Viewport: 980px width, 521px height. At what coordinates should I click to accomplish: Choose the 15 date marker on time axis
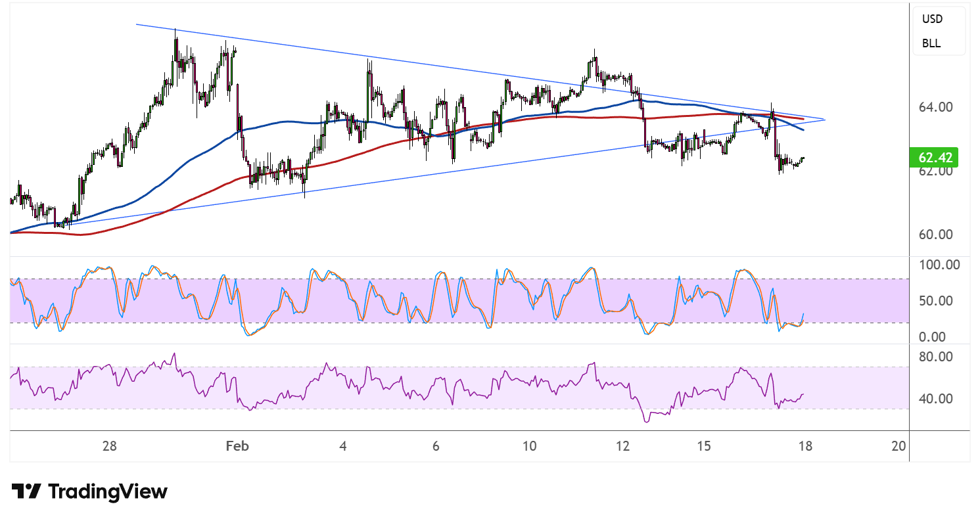pyautogui.click(x=704, y=446)
